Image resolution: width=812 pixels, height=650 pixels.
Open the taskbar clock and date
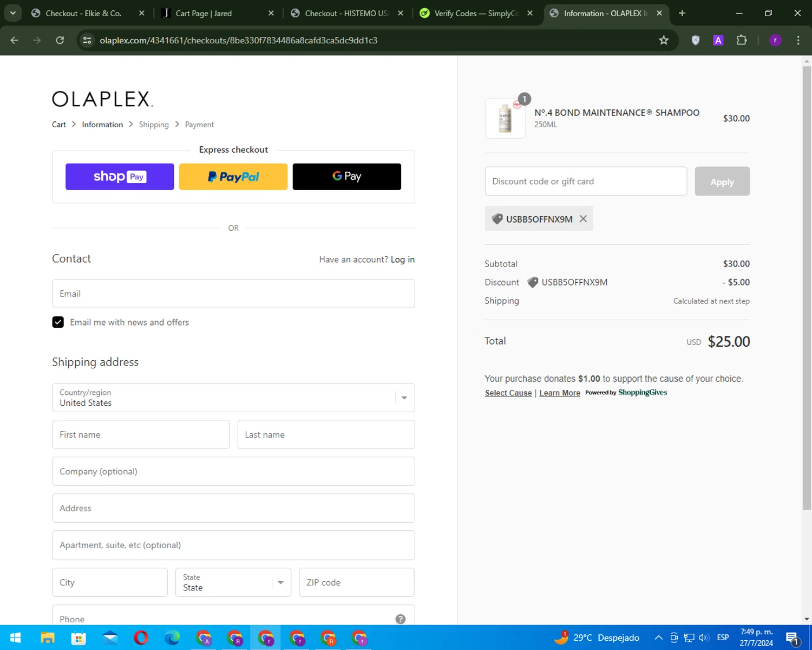point(756,638)
